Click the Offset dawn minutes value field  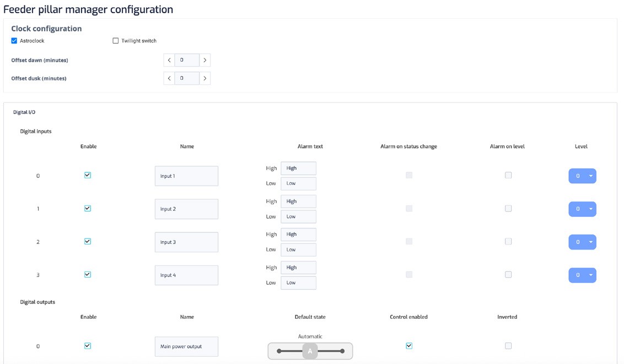click(x=187, y=60)
